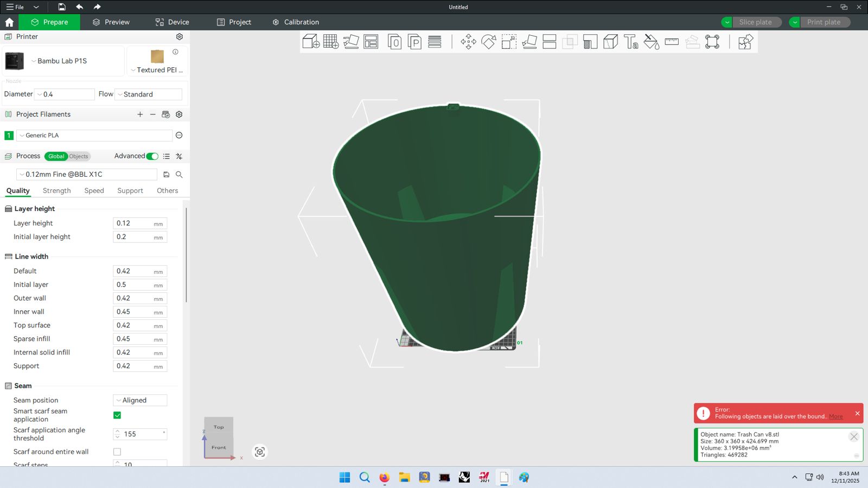
Task: Switch to the Strength tab
Action: (56, 191)
